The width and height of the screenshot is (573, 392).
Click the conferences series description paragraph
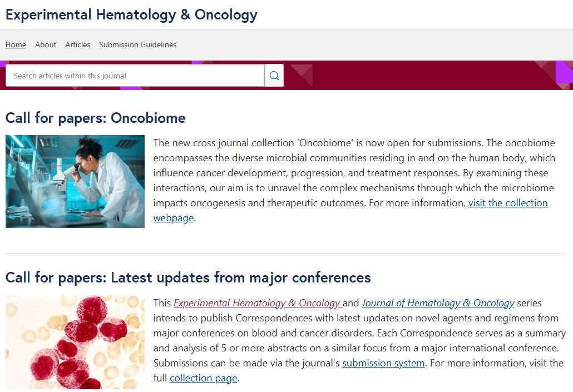click(359, 340)
